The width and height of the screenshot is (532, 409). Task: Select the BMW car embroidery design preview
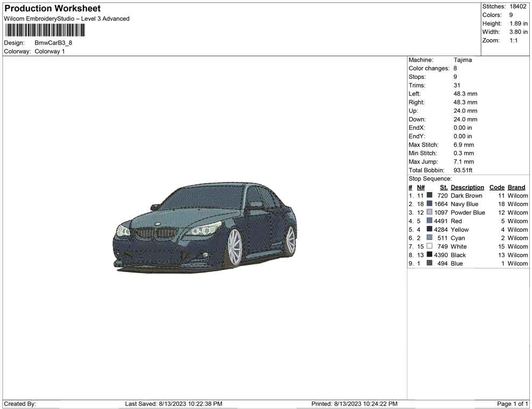[205, 226]
